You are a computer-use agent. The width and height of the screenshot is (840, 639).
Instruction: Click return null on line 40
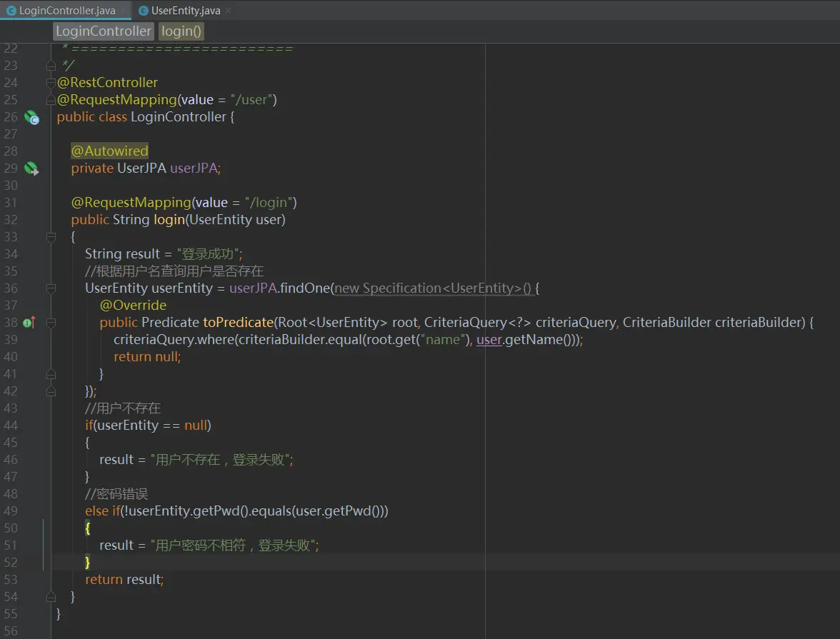pyautogui.click(x=146, y=357)
